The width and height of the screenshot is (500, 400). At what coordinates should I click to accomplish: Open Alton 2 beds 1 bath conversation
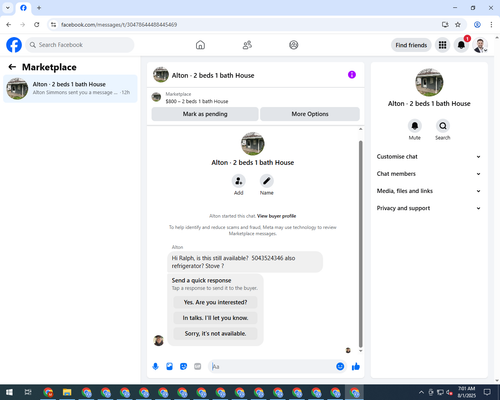click(70, 88)
